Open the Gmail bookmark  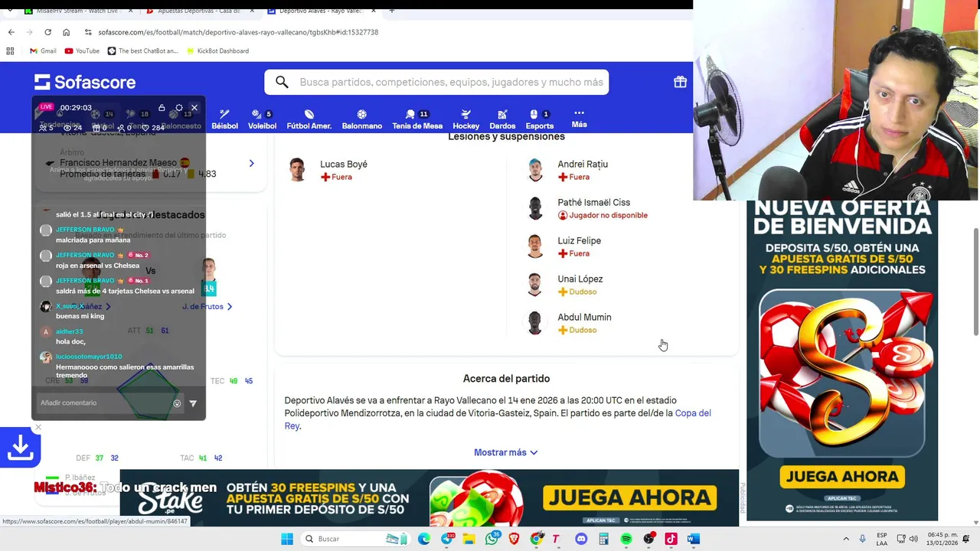tap(43, 51)
